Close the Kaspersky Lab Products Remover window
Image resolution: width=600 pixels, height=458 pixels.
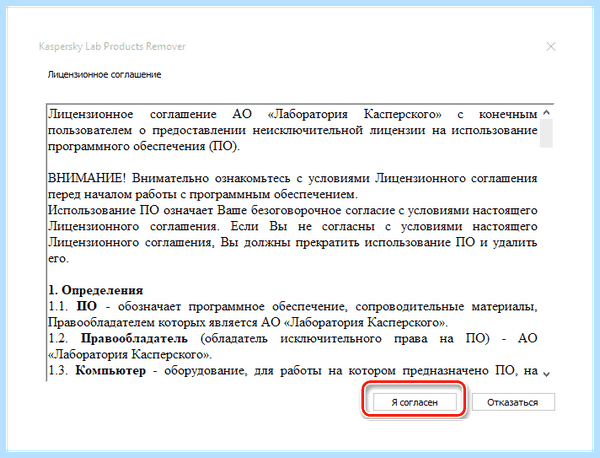(x=551, y=47)
